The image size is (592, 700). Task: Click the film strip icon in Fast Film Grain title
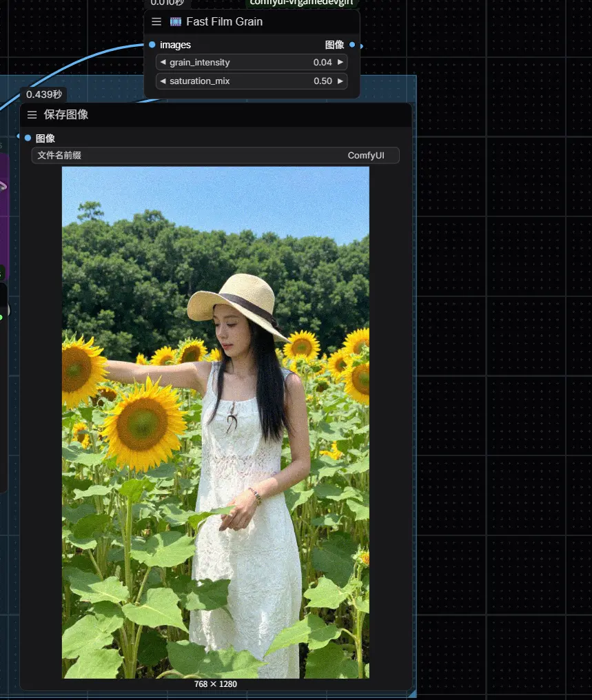point(176,21)
